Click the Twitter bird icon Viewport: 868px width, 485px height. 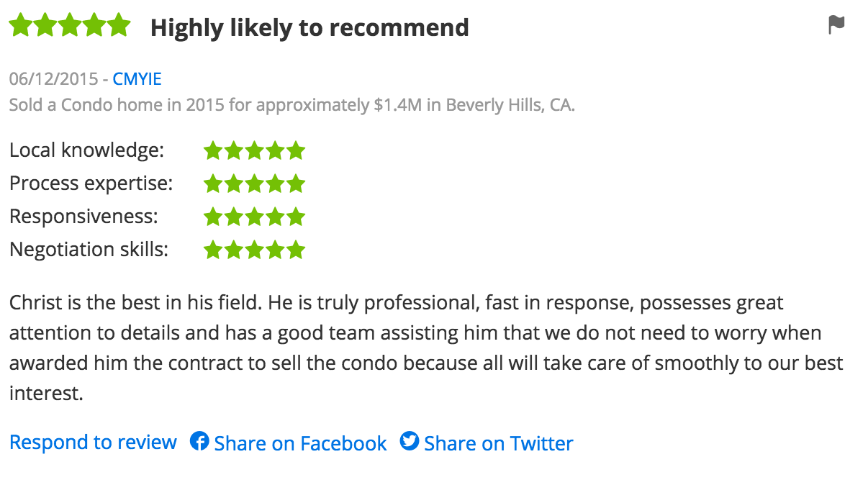point(410,441)
